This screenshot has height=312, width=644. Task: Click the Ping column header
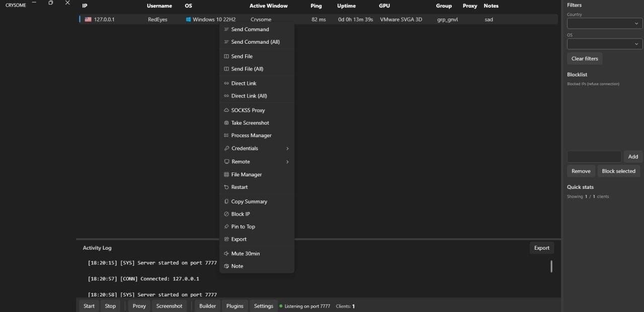tap(316, 6)
